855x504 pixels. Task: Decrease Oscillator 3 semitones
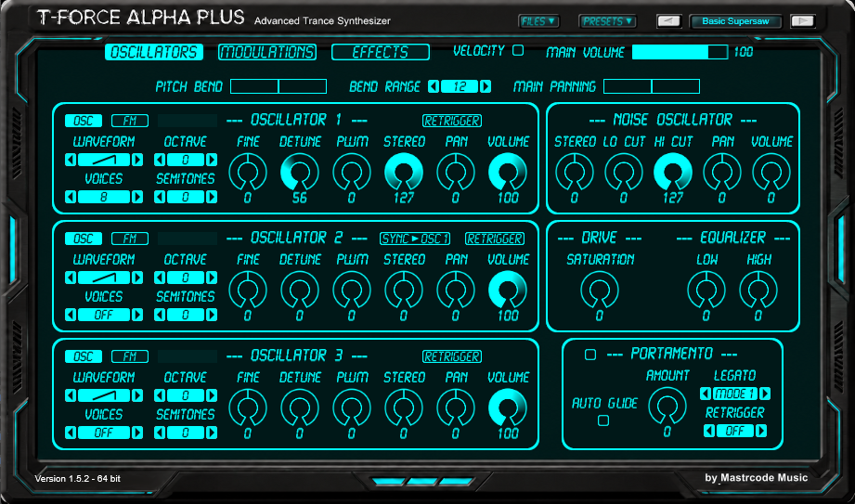pyautogui.click(x=160, y=433)
